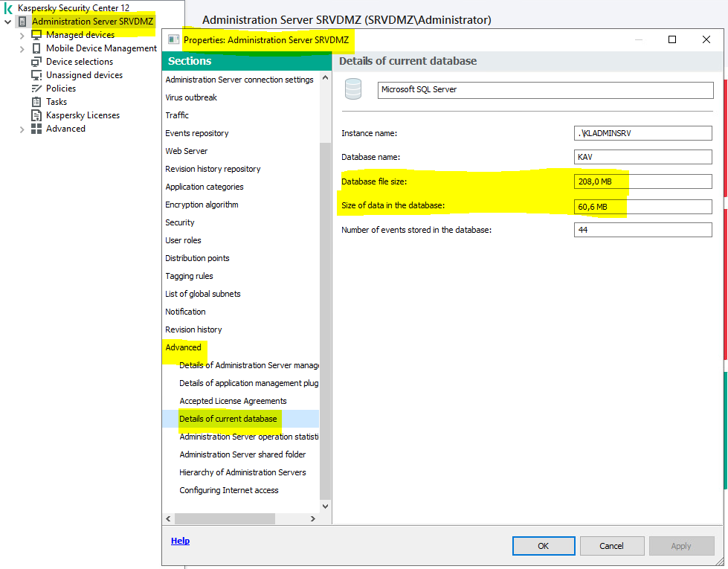
Task: Click the Database name field KAV
Action: pyautogui.click(x=643, y=157)
